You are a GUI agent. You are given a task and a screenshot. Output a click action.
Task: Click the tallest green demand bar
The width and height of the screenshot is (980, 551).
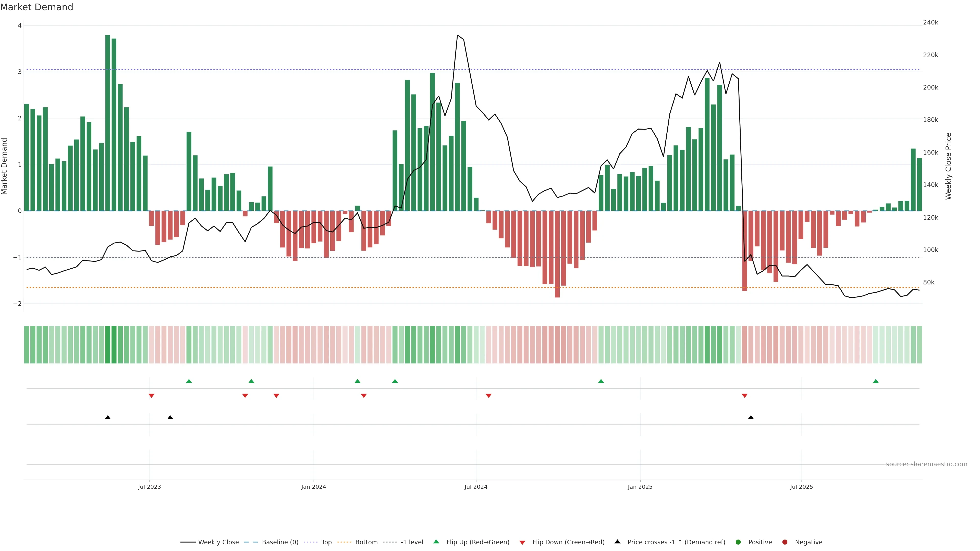tap(108, 122)
